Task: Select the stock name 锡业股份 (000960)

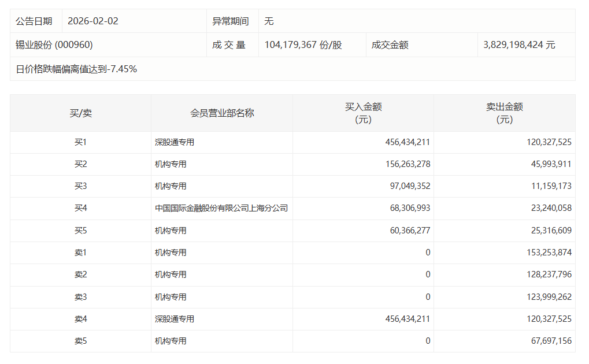Action: coord(54,45)
